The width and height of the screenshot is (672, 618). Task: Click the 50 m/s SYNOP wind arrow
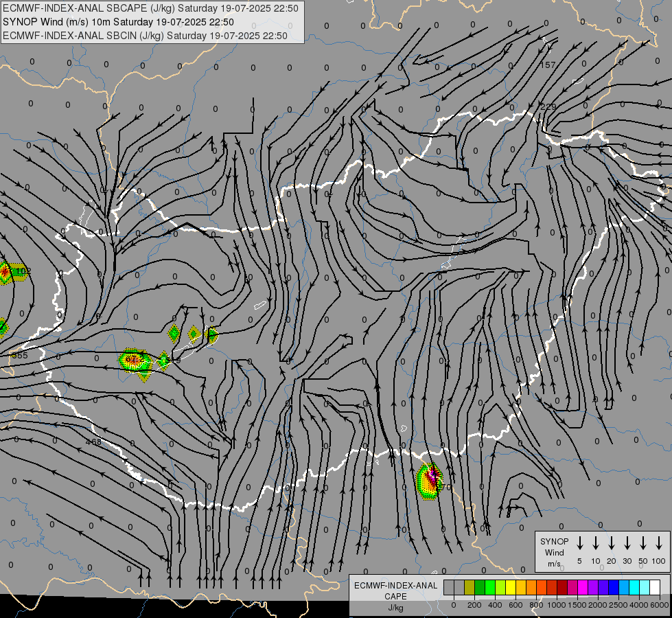tap(643, 543)
